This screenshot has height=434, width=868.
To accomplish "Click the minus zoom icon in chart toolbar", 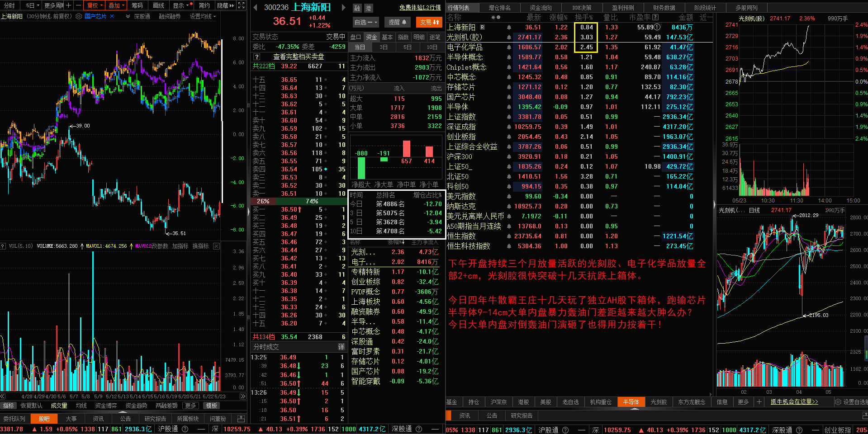I will pyautogui.click(x=78, y=5).
